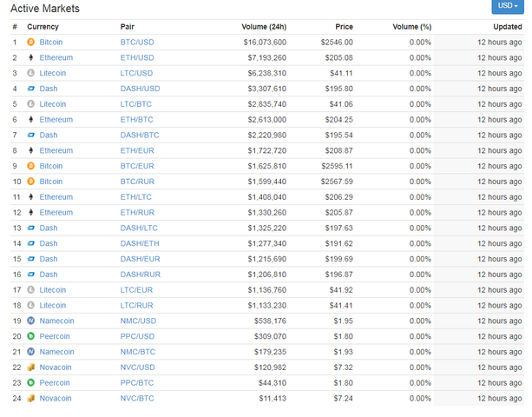532x417 pixels.
Task: Open the PPC/BTC pair link
Action: (137, 383)
